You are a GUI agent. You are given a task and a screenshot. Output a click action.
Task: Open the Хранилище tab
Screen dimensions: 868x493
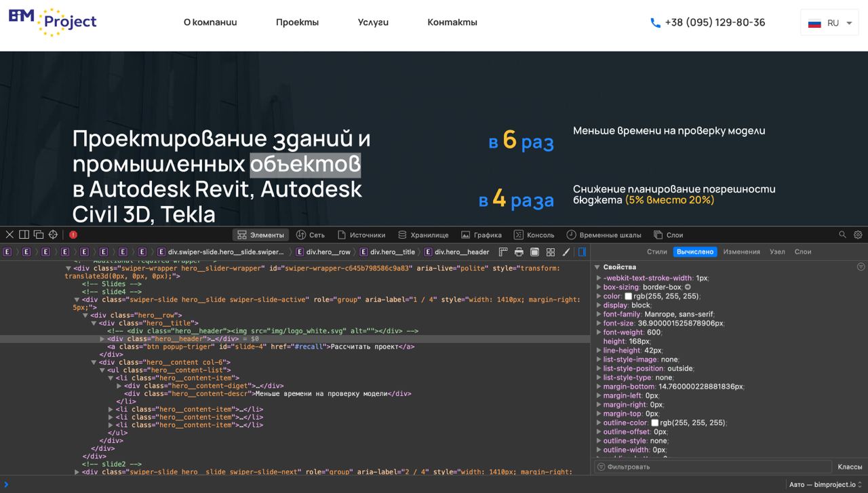423,235
